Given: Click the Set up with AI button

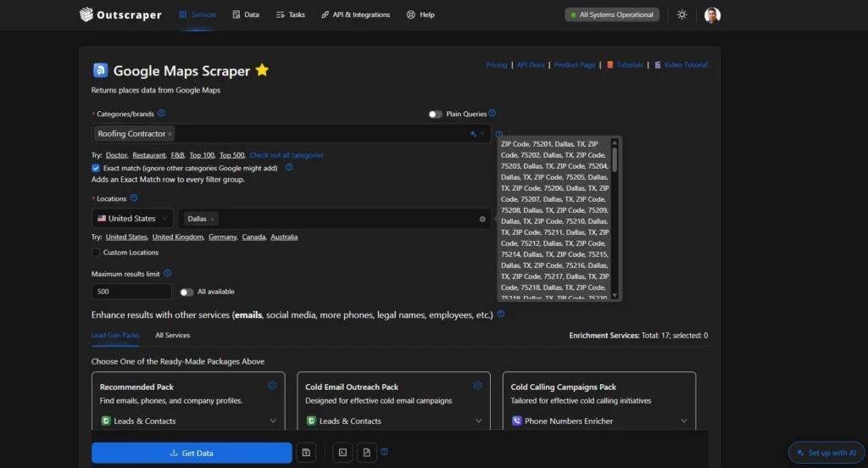Looking at the screenshot, I should [x=826, y=453].
